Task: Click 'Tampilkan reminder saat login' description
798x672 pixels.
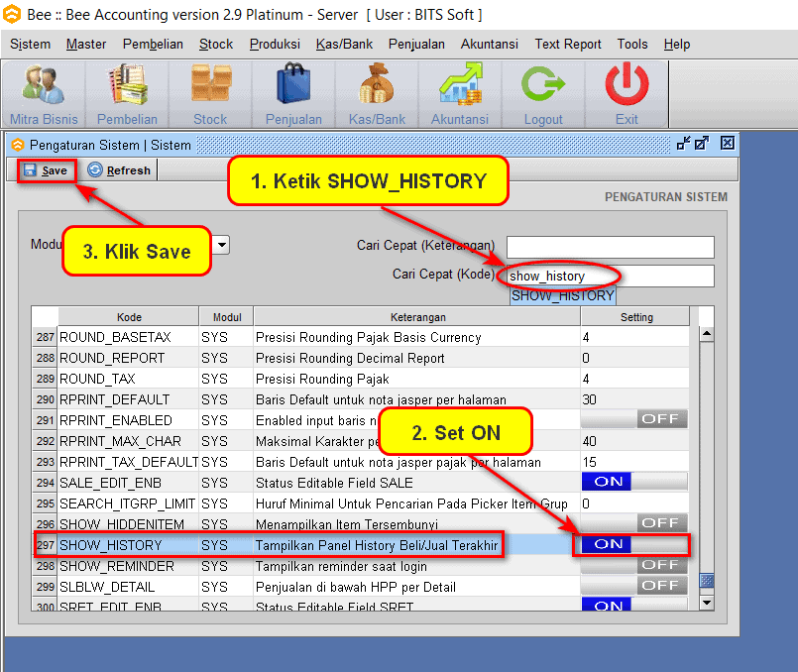Action: click(341, 566)
